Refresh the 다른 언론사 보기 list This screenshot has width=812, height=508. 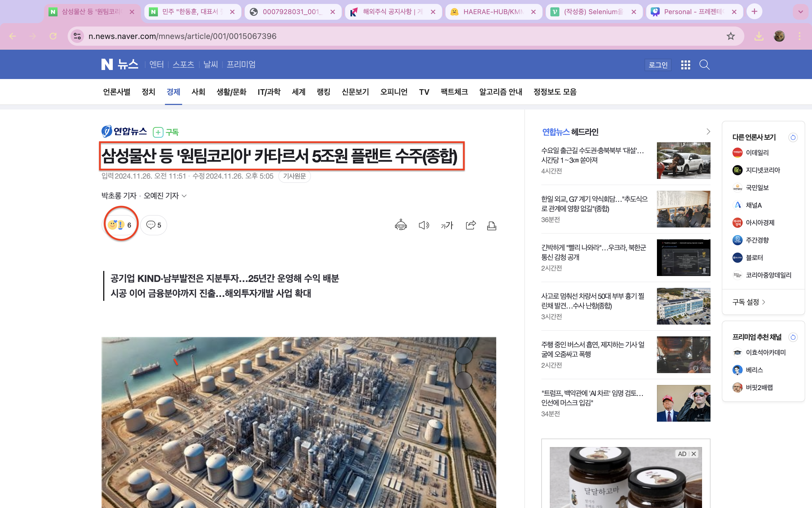pyautogui.click(x=793, y=137)
